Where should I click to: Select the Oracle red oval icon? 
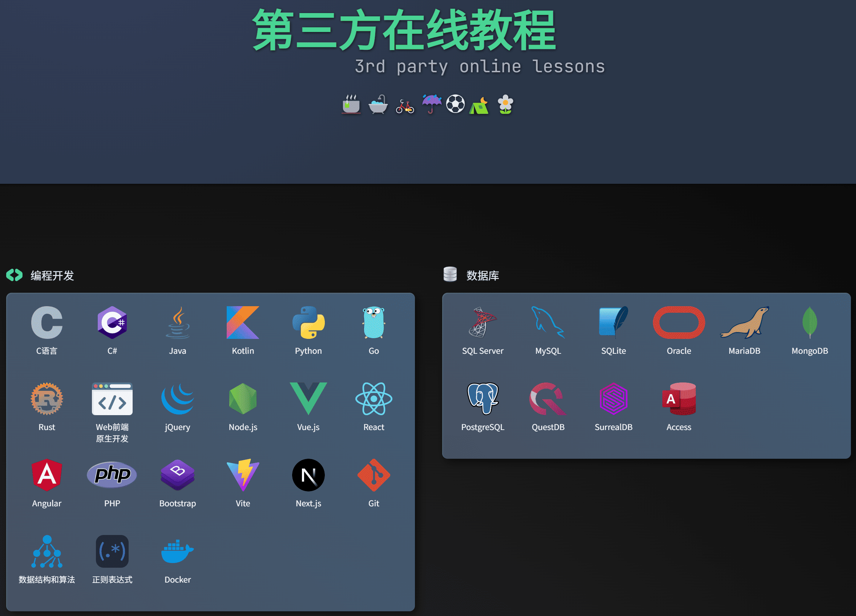pos(679,323)
